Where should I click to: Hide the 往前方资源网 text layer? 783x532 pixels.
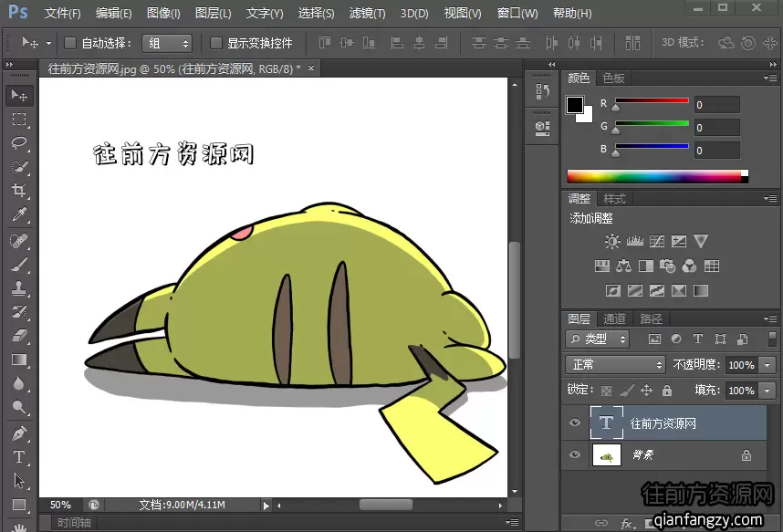575,423
